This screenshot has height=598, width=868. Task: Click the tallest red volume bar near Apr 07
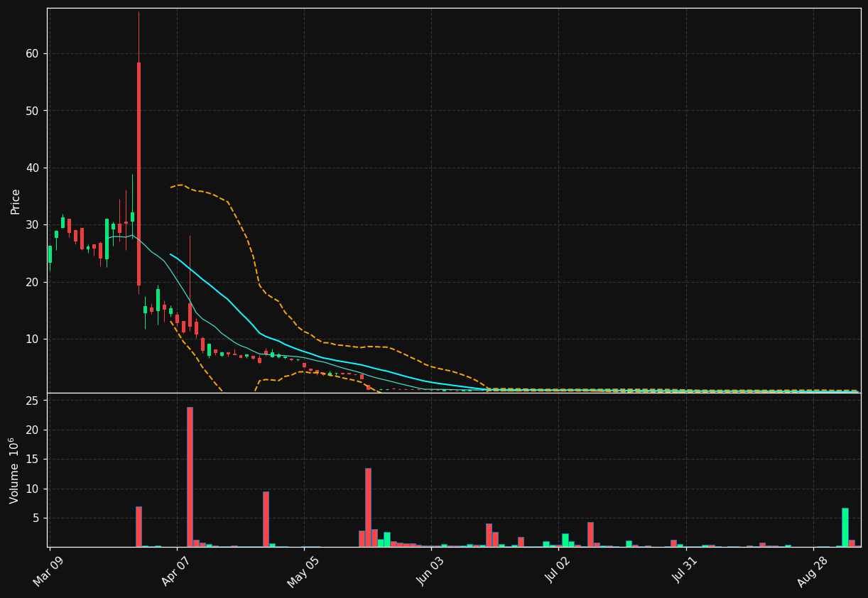(x=190, y=477)
